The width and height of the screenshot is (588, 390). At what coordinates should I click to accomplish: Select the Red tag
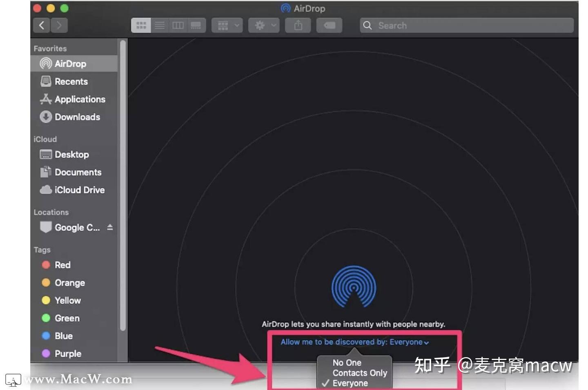74,265
